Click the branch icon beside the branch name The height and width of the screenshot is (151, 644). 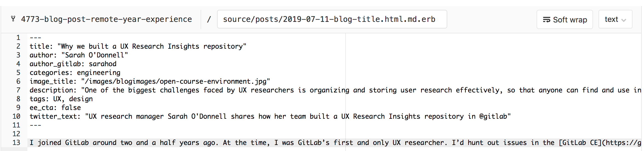[13, 19]
